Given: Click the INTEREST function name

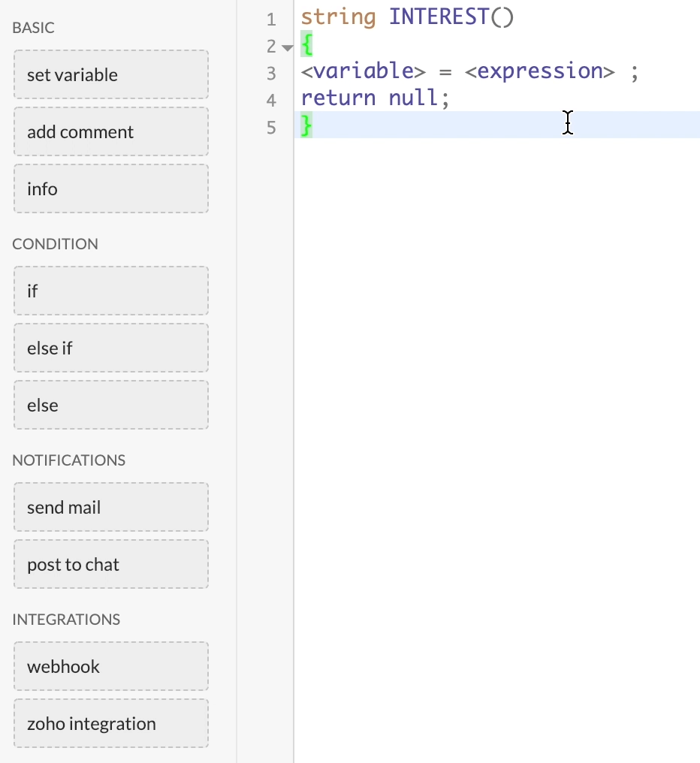Looking at the screenshot, I should click(439, 17).
